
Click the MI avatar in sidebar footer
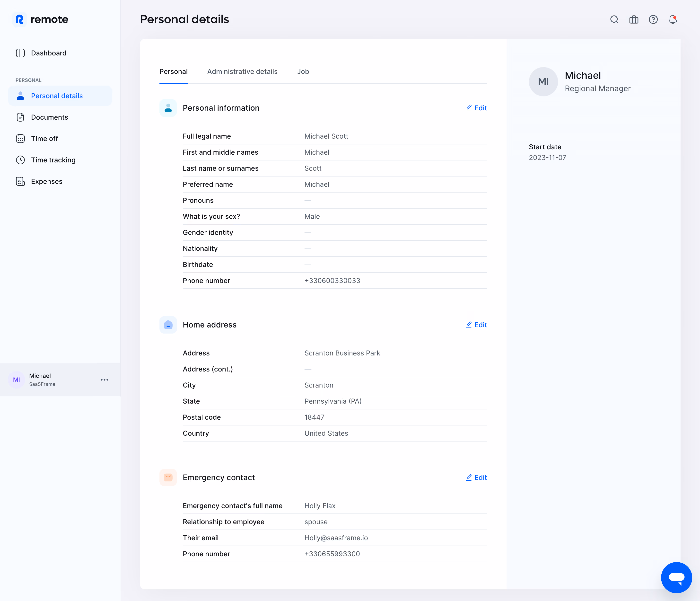click(17, 380)
